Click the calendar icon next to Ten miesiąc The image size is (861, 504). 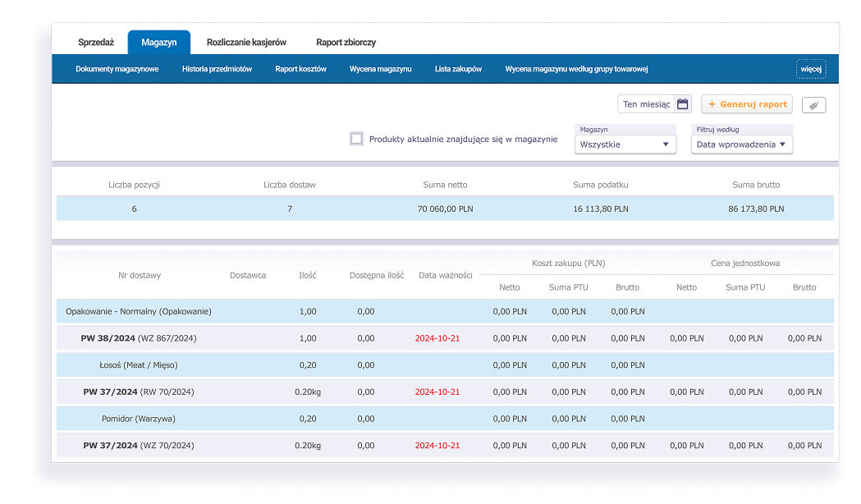(682, 103)
